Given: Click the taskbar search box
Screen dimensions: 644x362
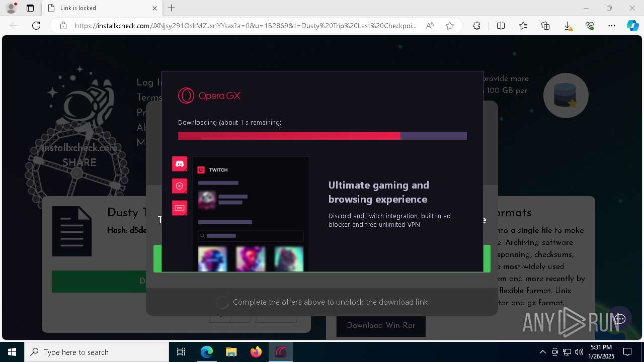Looking at the screenshot, I should (97, 352).
